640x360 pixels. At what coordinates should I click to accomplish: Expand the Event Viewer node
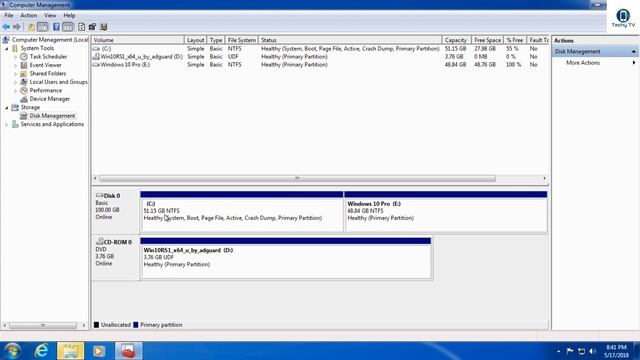(x=16, y=65)
